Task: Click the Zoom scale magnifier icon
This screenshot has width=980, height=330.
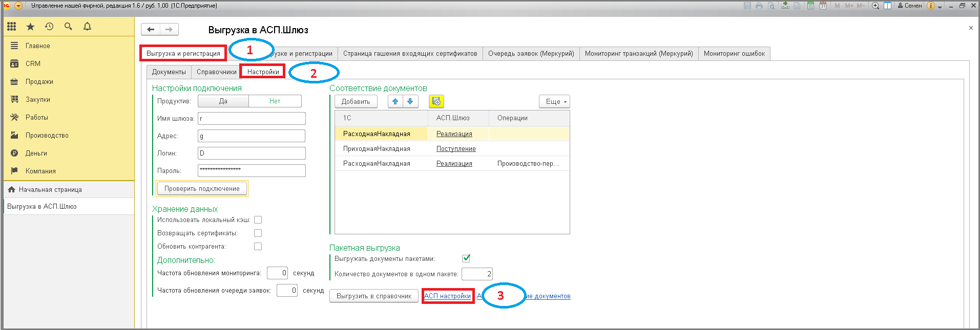Action: pos(875,6)
